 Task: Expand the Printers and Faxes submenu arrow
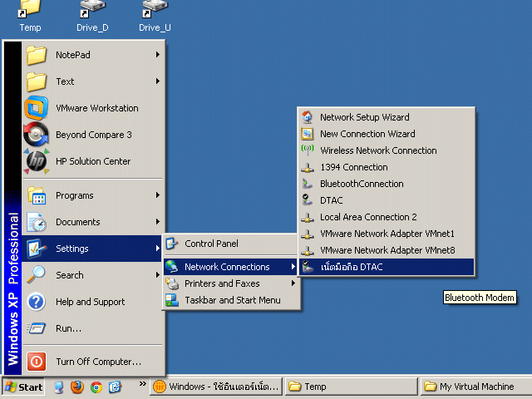293,283
